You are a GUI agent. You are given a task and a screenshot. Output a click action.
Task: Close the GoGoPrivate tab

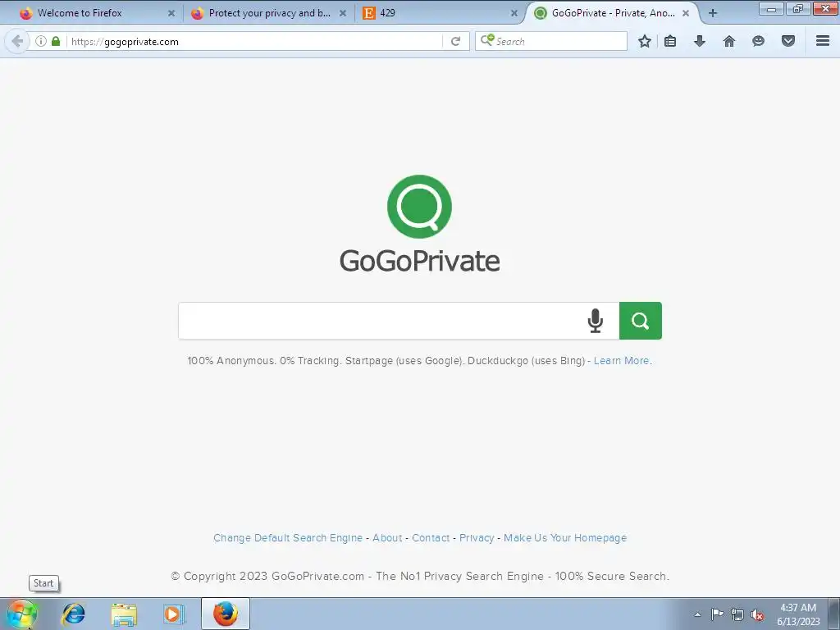tap(686, 13)
